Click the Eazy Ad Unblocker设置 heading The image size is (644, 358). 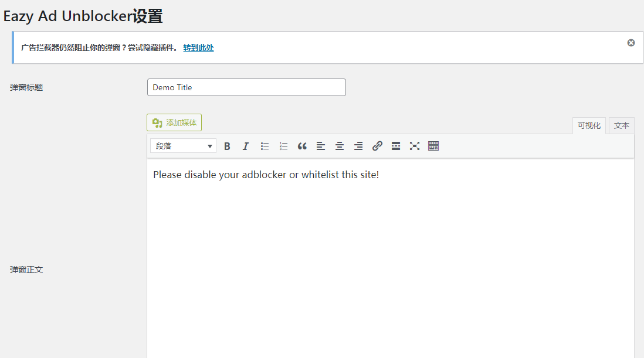(x=83, y=16)
